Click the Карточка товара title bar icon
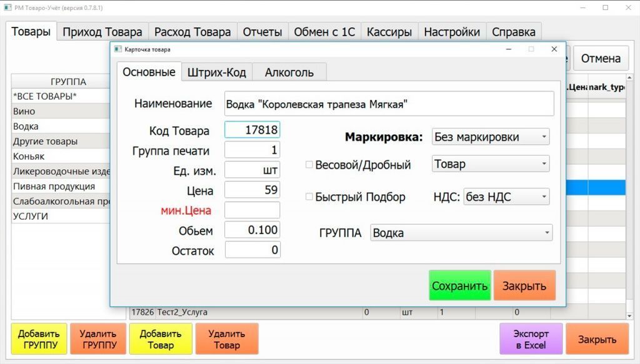Image resolution: width=640 pixels, height=364 pixels. (x=118, y=49)
